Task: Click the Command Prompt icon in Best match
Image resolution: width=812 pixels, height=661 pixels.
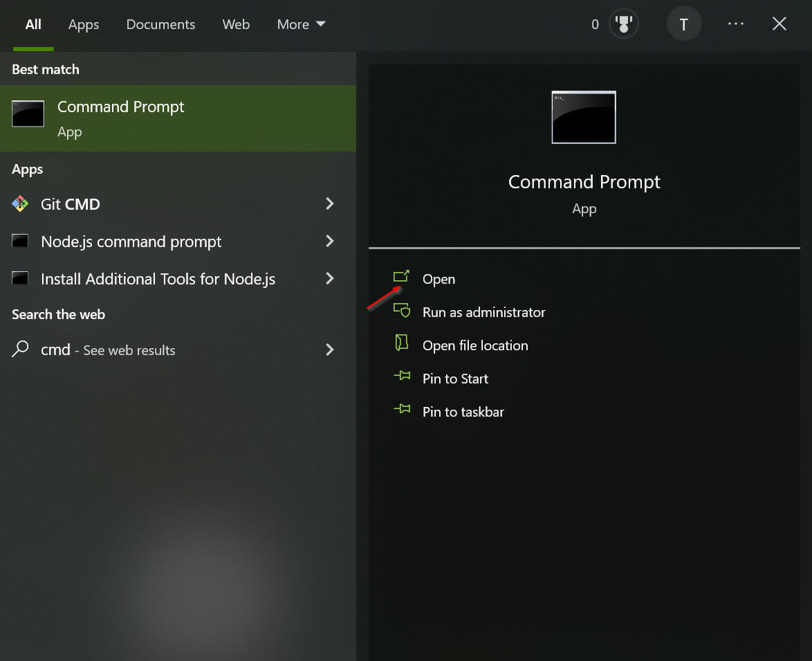Action: pos(28,114)
